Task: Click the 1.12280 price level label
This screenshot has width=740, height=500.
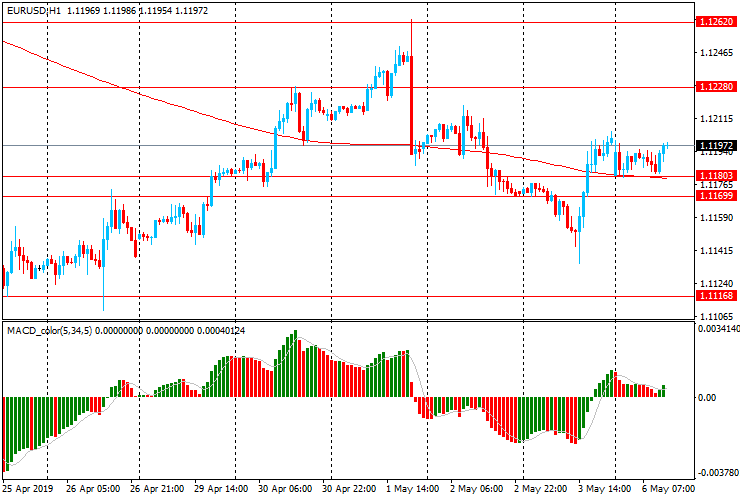Action: tap(716, 87)
